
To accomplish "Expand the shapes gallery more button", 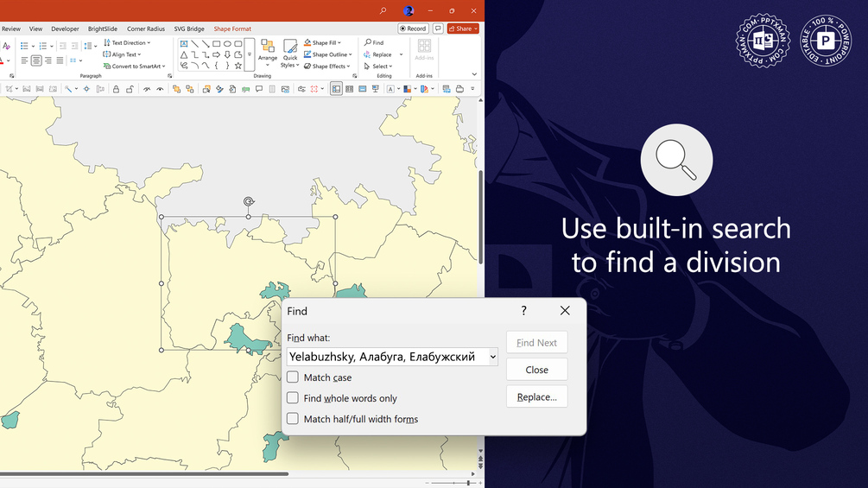I will pyautogui.click(x=249, y=54).
